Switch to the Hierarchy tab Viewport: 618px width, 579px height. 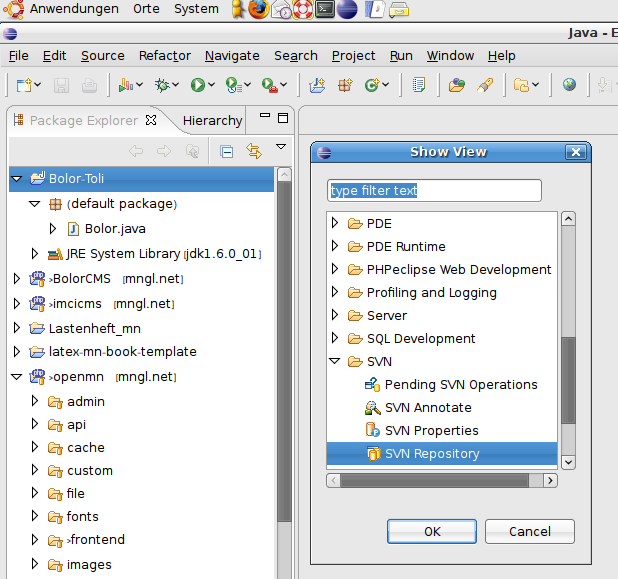[x=212, y=120]
